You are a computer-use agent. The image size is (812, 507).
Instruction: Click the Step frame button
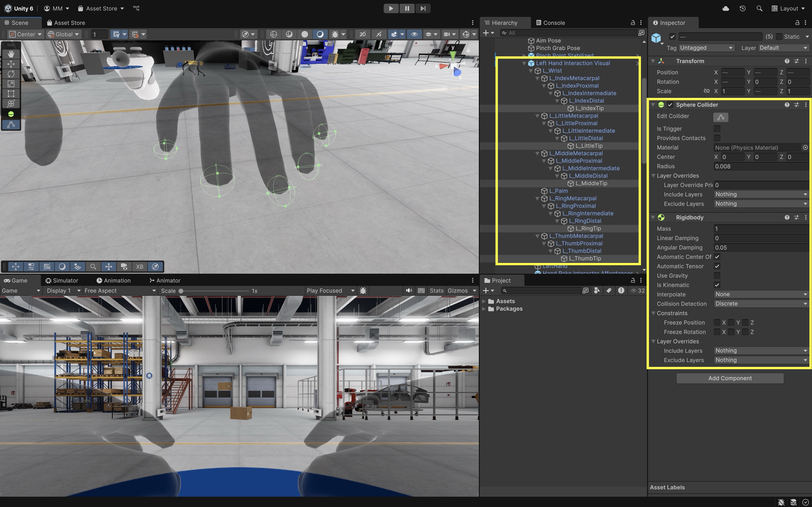(x=423, y=8)
